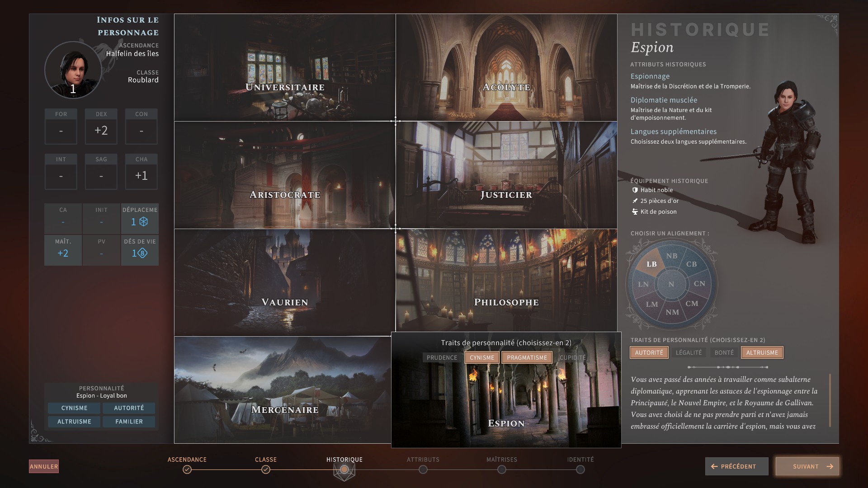Select the LB alignment on the wheel
This screenshot has height=488, width=868.
click(651, 264)
